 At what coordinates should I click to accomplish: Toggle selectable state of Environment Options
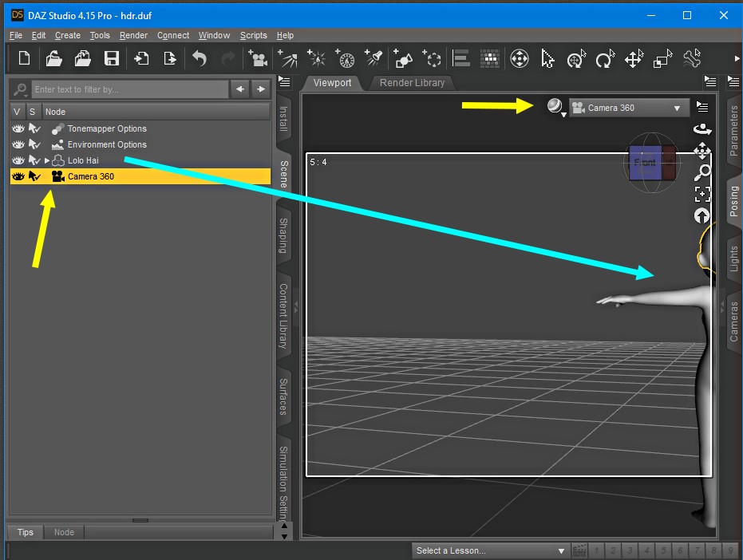(x=34, y=144)
